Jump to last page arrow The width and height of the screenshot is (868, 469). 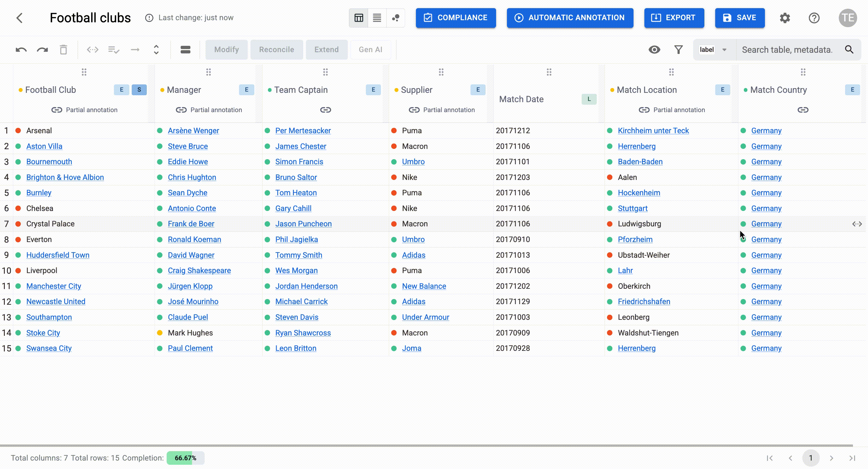coord(852,458)
